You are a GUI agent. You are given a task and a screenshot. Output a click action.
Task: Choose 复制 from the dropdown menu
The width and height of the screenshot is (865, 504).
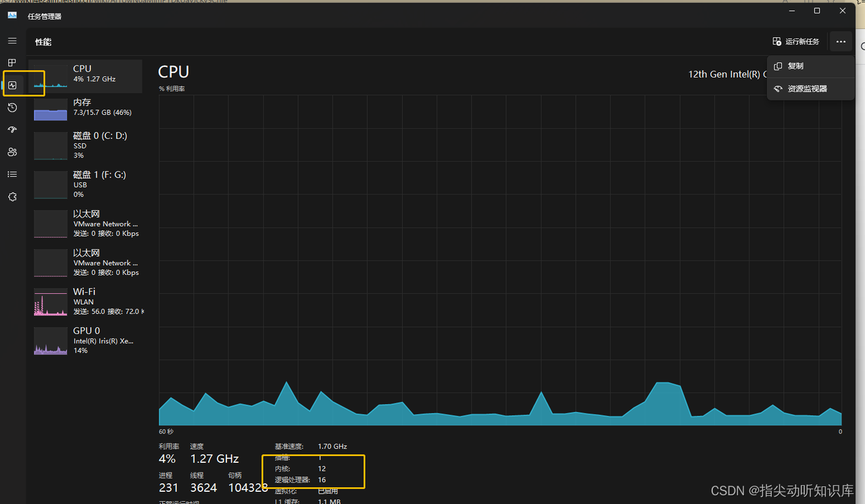point(811,66)
